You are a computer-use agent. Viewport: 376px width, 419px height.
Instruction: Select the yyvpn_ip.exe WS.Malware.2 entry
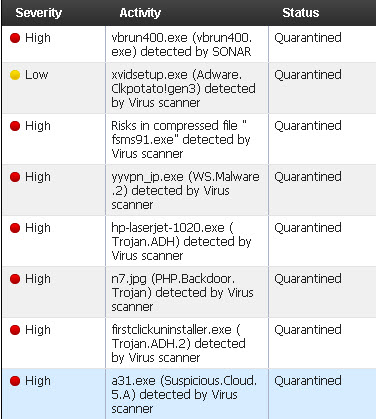pyautogui.click(x=188, y=190)
